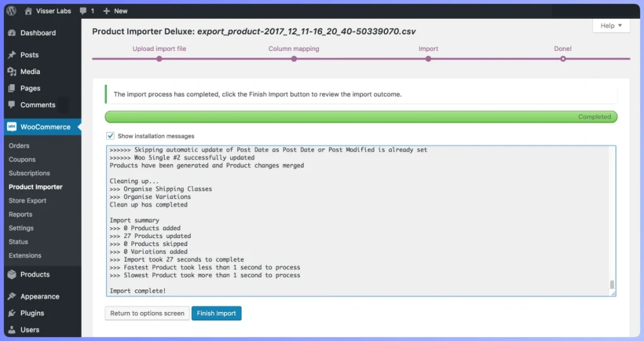Viewport: 644px width, 341px height.
Task: Click the '0 Products skipped' log line
Action: tap(148, 244)
